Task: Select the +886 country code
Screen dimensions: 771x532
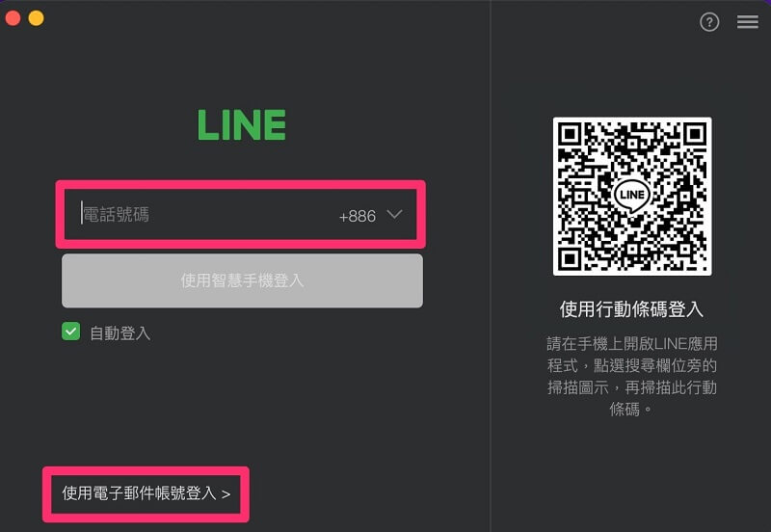Action: tap(358, 216)
